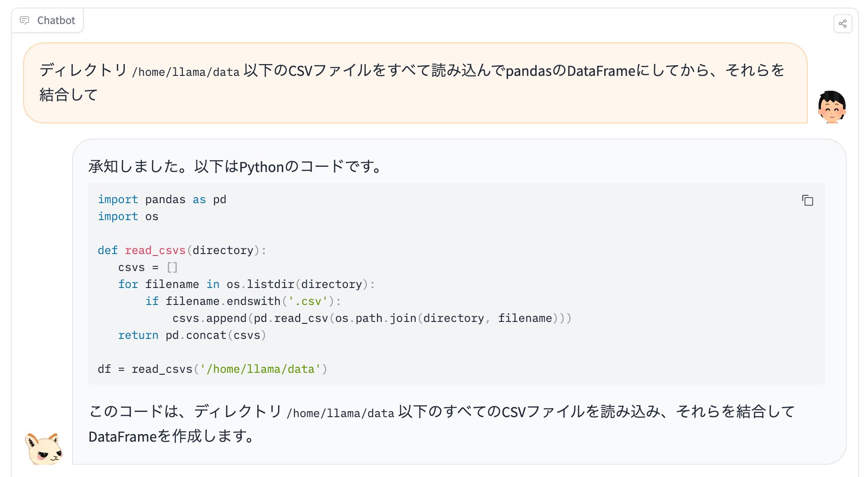
Task: Click the read_csvs function definition line
Action: pos(181,250)
